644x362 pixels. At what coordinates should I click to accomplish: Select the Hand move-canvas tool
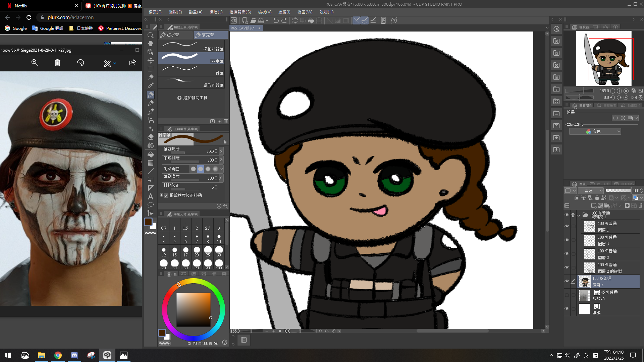pos(151,44)
